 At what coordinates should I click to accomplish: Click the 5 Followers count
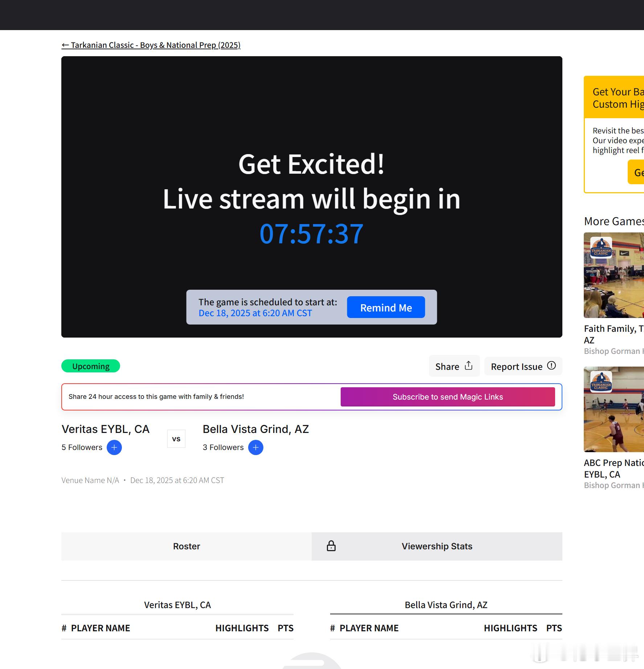click(82, 447)
